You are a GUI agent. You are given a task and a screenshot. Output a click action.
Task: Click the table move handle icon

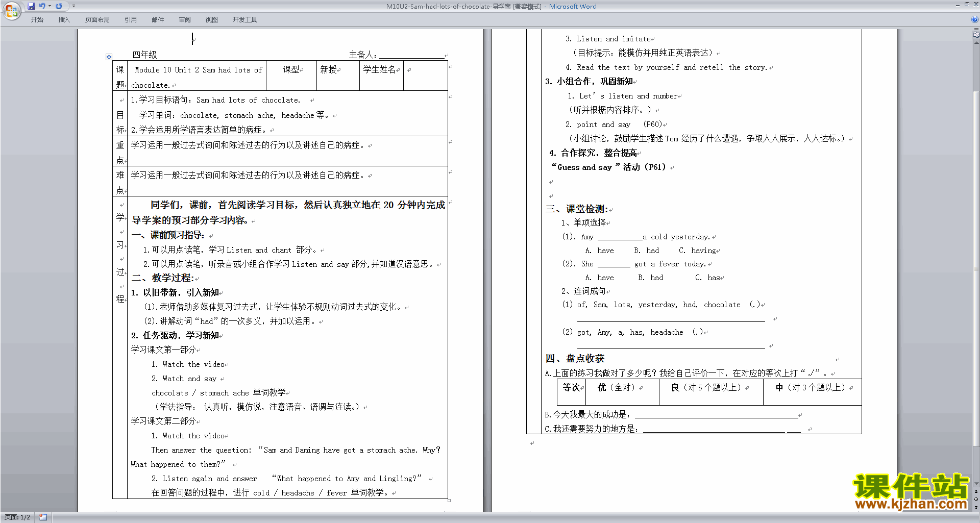[109, 57]
